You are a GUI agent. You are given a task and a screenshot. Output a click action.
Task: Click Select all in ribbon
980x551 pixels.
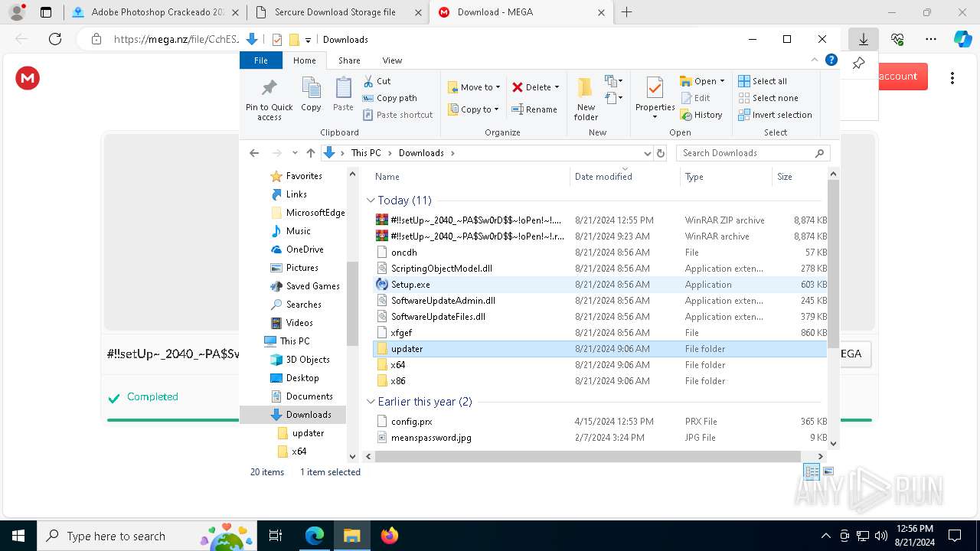pyautogui.click(x=763, y=81)
